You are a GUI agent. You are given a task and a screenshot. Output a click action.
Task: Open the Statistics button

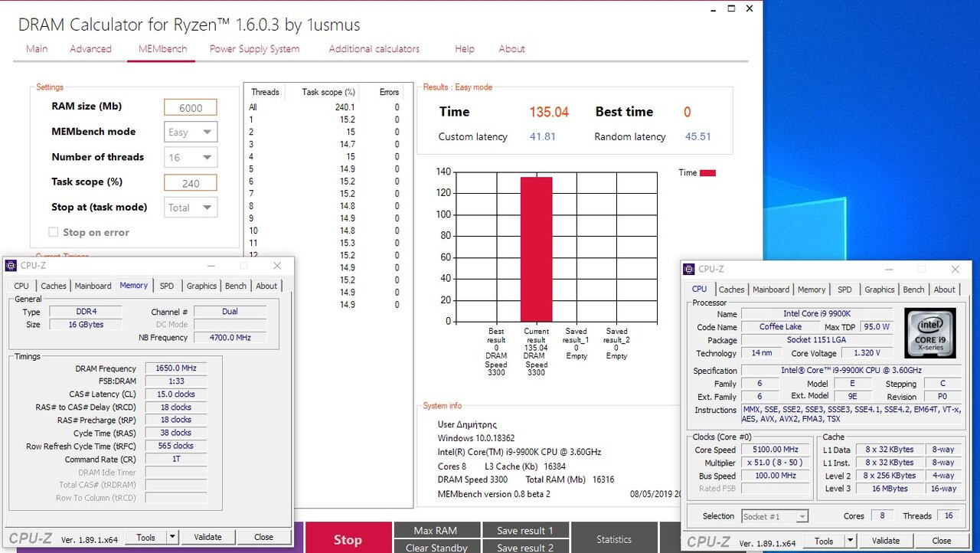pyautogui.click(x=614, y=539)
